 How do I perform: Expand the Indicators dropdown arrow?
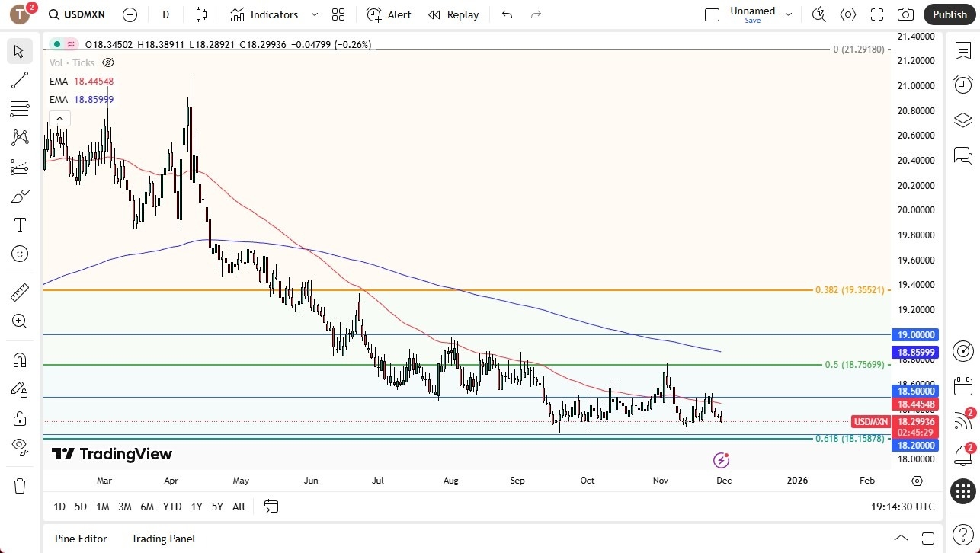313,14
